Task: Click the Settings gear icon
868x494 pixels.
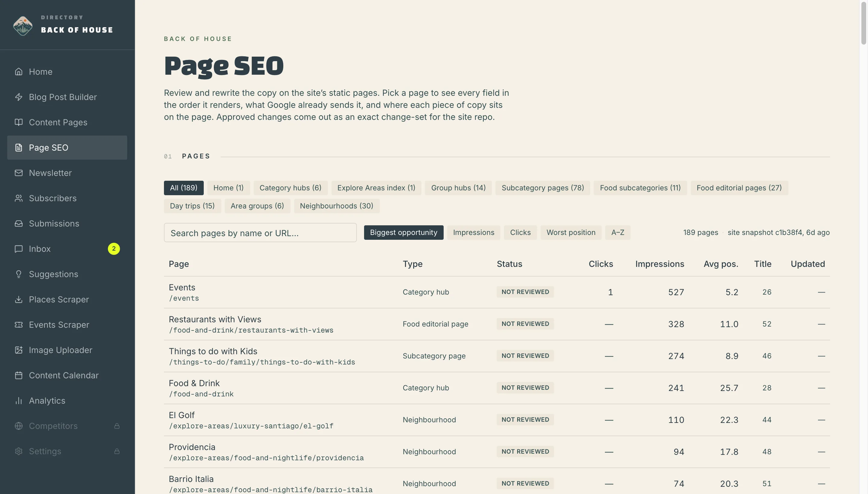Action: click(19, 451)
